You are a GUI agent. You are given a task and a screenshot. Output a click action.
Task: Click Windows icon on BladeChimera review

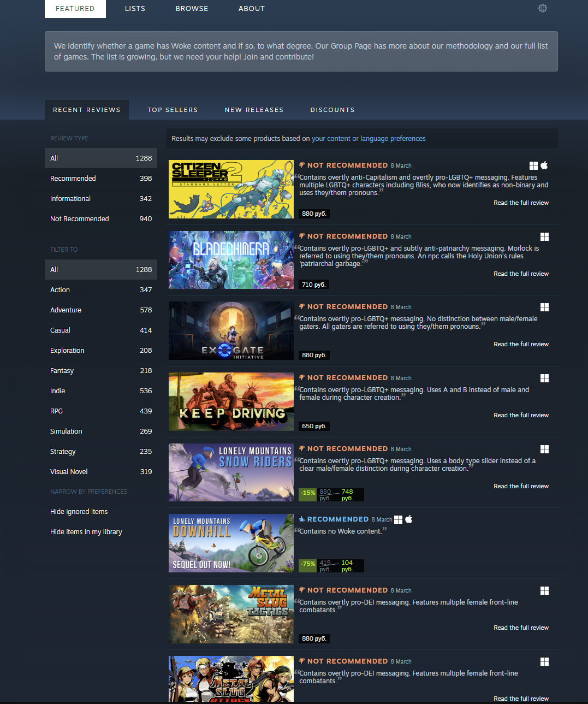pos(544,236)
